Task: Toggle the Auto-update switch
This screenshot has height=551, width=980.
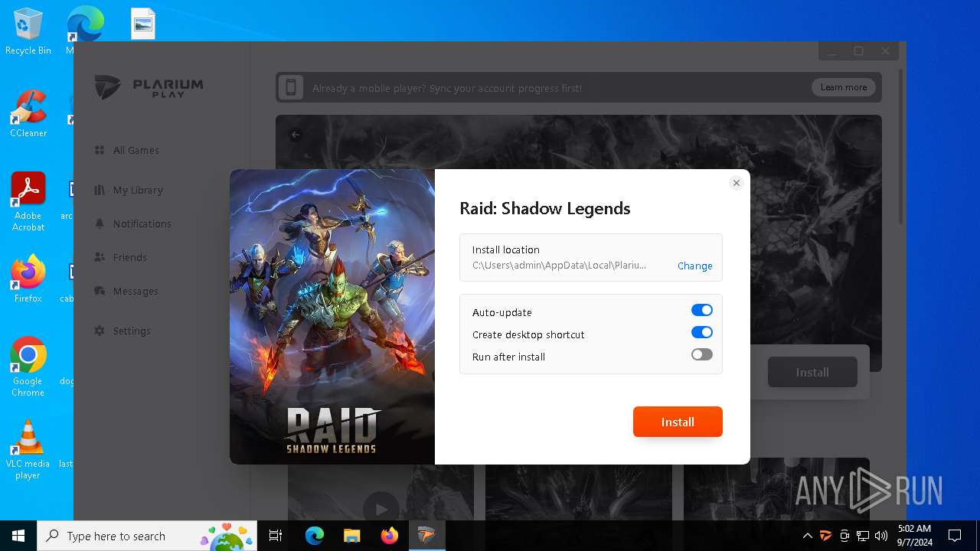Action: (x=701, y=310)
